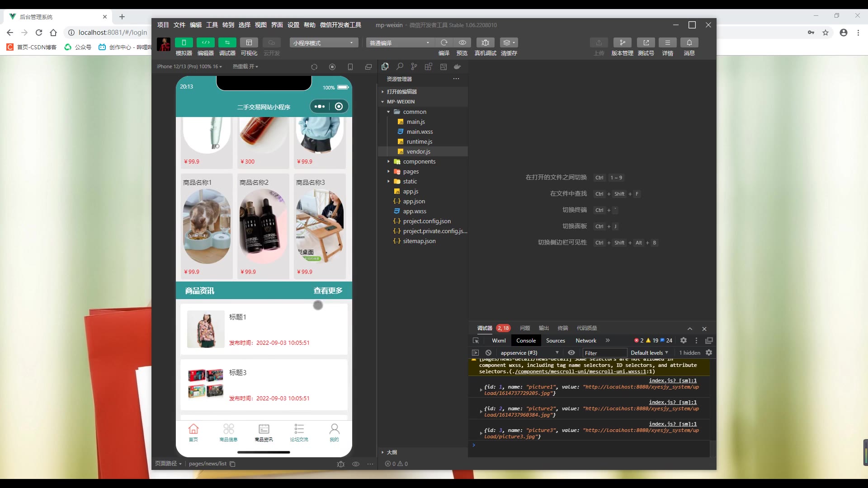Viewport: 868px width, 488px height.
Task: Click the compile refresh icon
Action: point(444,42)
